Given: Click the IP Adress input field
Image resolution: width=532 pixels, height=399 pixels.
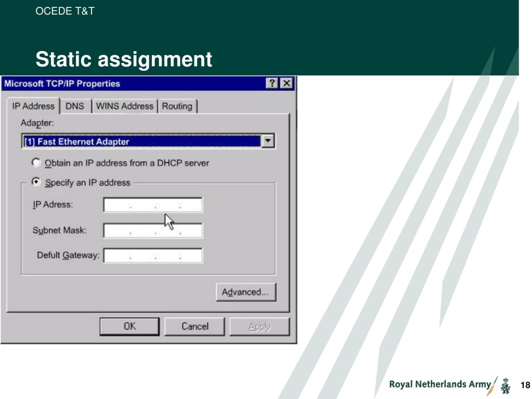Looking at the screenshot, I should coord(153,205).
